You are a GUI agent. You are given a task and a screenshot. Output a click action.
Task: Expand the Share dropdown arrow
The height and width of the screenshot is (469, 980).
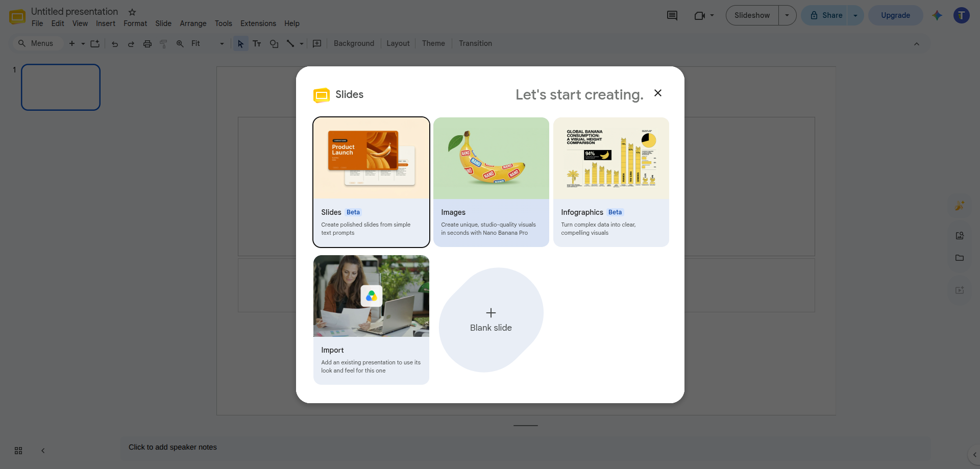(x=855, y=15)
